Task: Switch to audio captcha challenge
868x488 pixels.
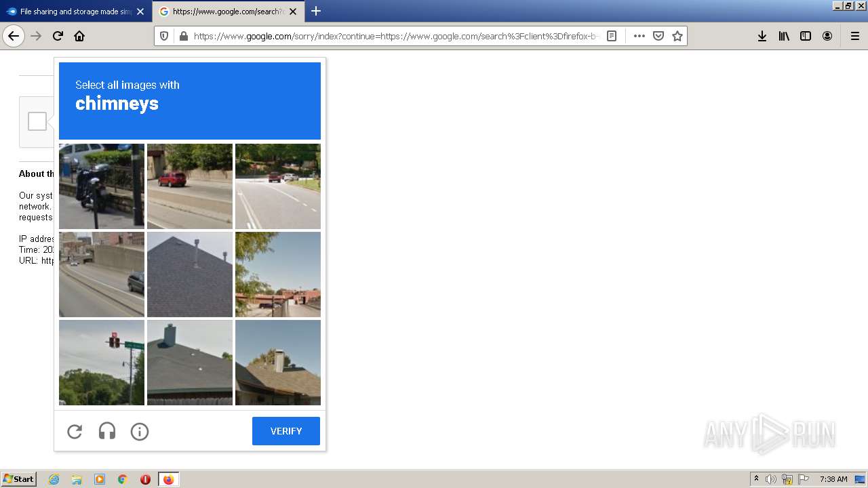Action: [107, 431]
